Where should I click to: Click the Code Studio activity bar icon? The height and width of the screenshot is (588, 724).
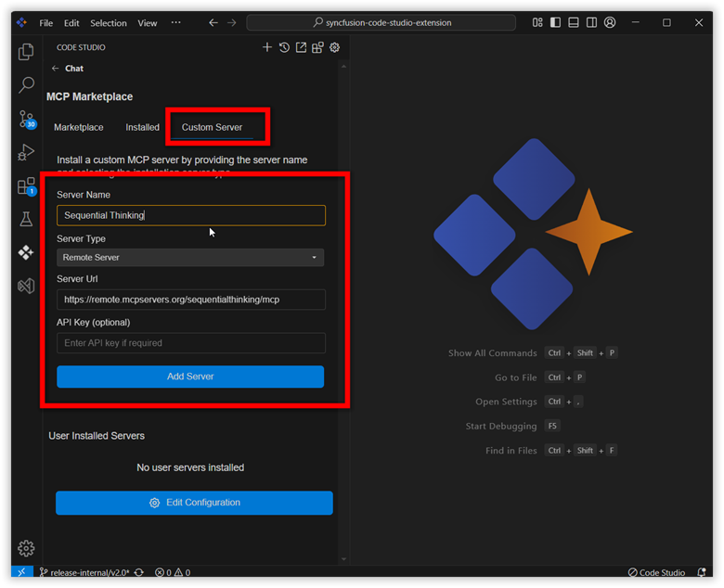[x=26, y=252]
